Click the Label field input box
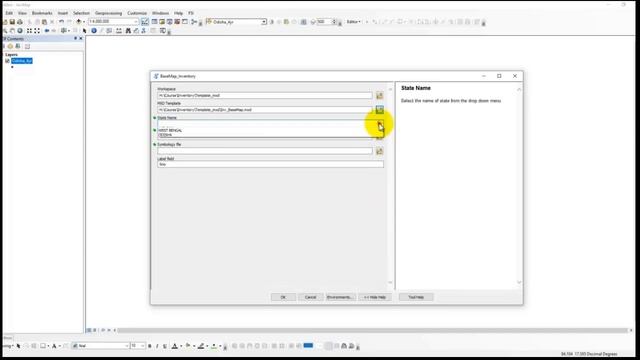The width and height of the screenshot is (640, 360). pos(271,164)
